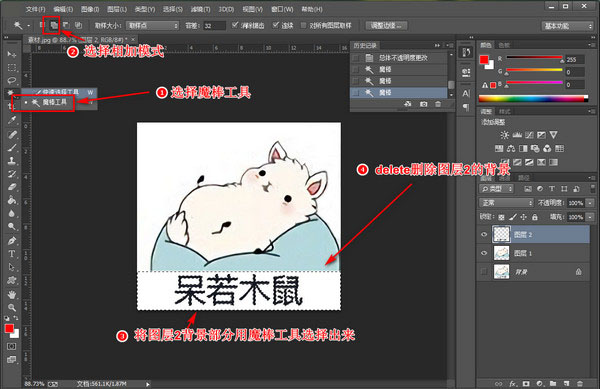Select the History Brush tool
This screenshot has width=600, height=389.
[12, 174]
